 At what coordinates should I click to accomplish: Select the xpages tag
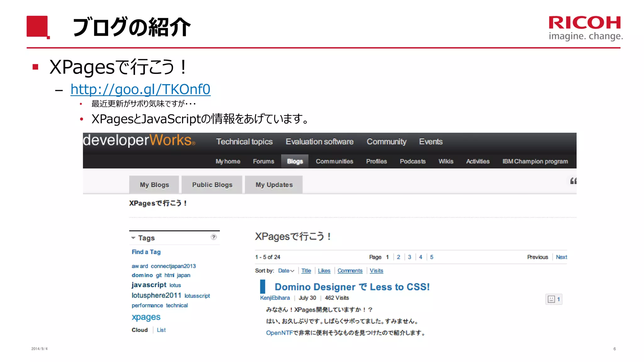click(x=146, y=317)
